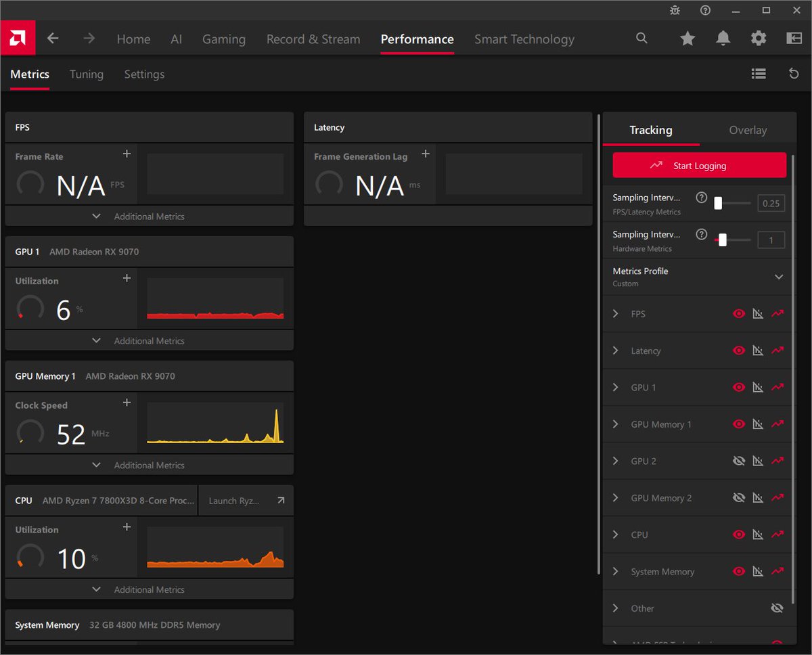Show GPU 2 tracking with eye icon
This screenshot has height=655, width=812.
[739, 461]
